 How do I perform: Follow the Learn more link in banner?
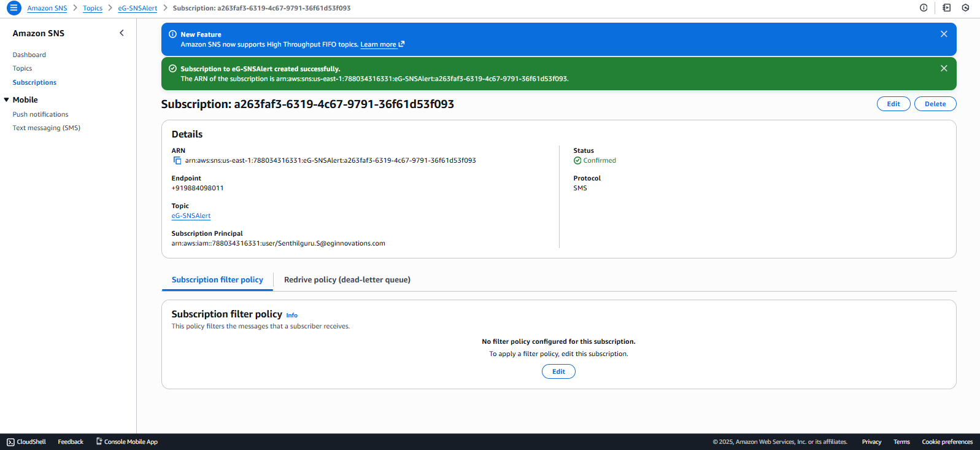coord(378,45)
